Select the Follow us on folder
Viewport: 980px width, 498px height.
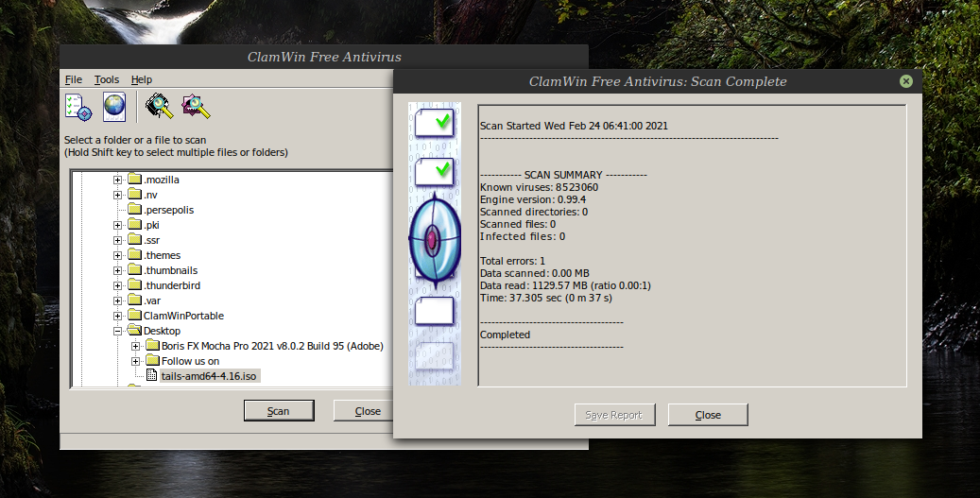[x=191, y=361]
